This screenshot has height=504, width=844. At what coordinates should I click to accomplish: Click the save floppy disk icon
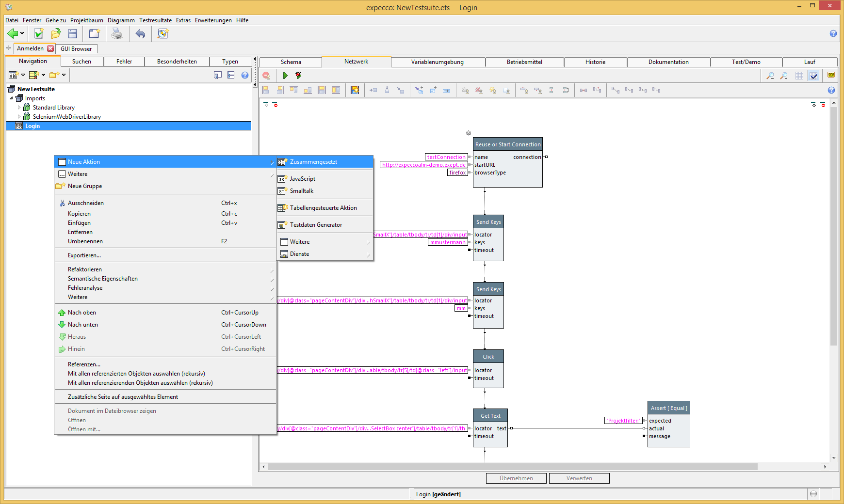click(73, 33)
